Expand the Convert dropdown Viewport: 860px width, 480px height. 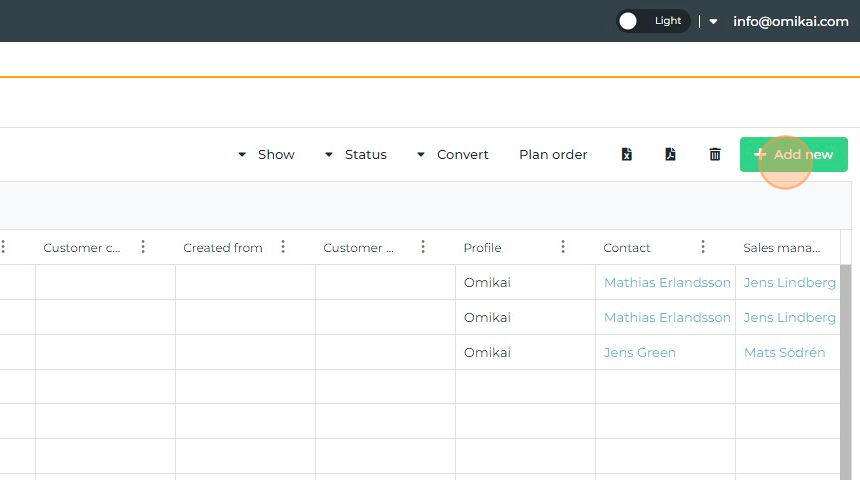[452, 154]
